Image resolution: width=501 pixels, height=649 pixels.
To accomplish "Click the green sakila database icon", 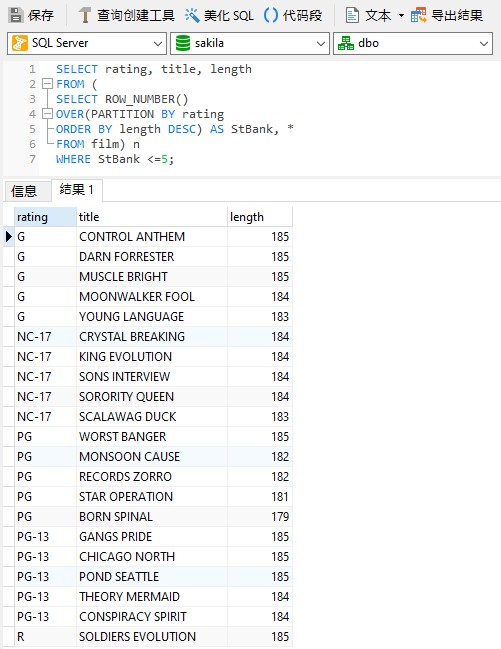I will [183, 43].
